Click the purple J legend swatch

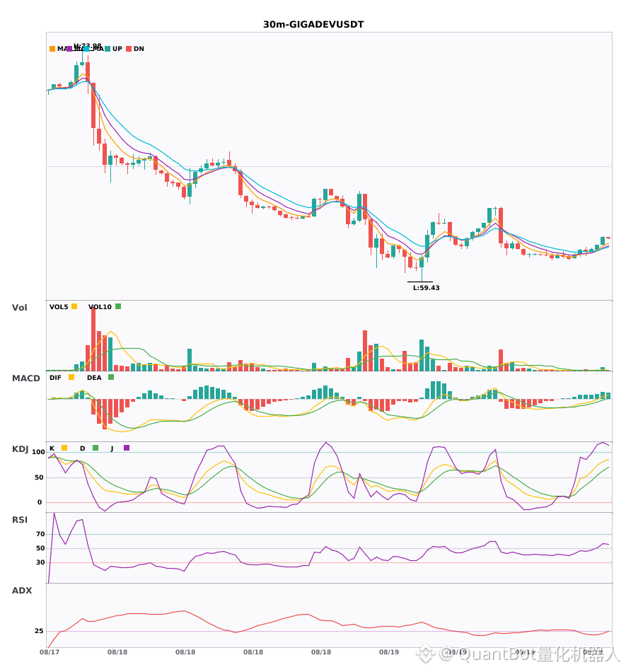pyautogui.click(x=127, y=448)
